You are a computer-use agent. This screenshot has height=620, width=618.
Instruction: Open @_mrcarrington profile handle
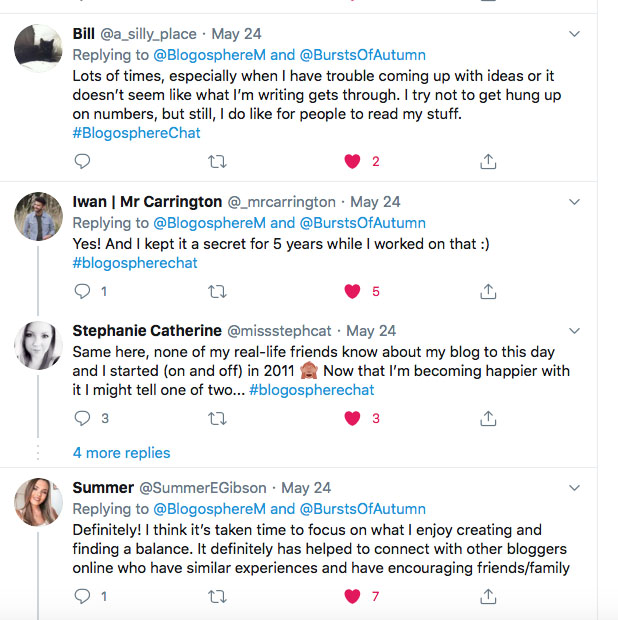click(x=284, y=201)
